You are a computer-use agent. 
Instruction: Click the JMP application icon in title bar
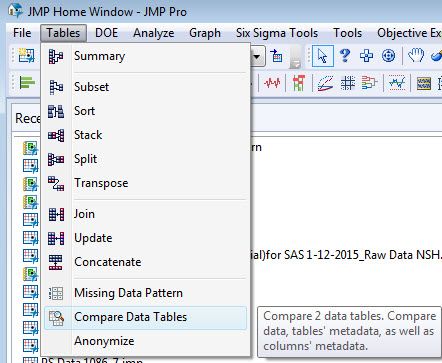(16, 11)
